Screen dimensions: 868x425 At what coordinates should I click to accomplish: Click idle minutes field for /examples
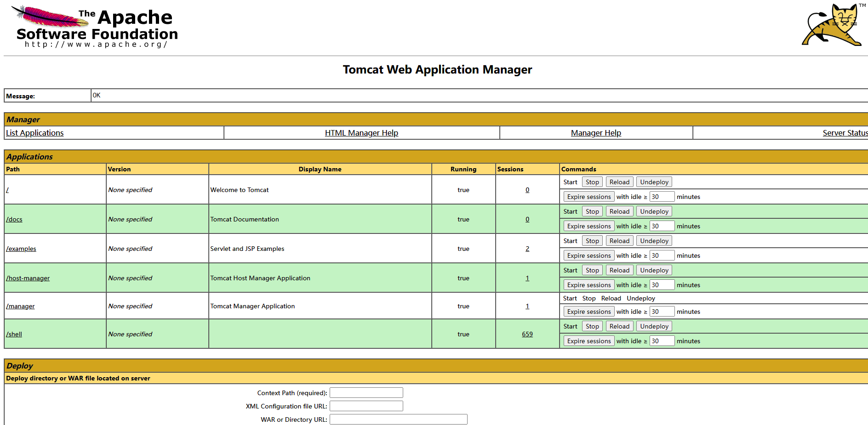pyautogui.click(x=662, y=255)
